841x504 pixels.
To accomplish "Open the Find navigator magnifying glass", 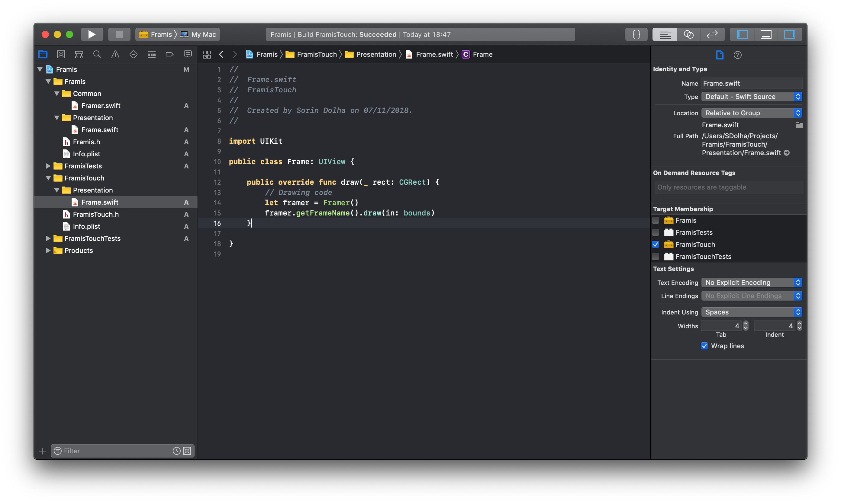I will pyautogui.click(x=97, y=54).
